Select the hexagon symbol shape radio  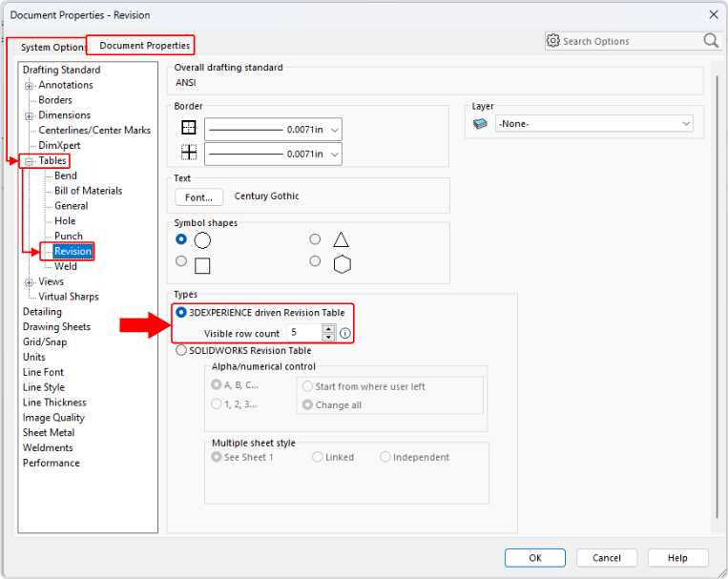pyautogui.click(x=315, y=261)
